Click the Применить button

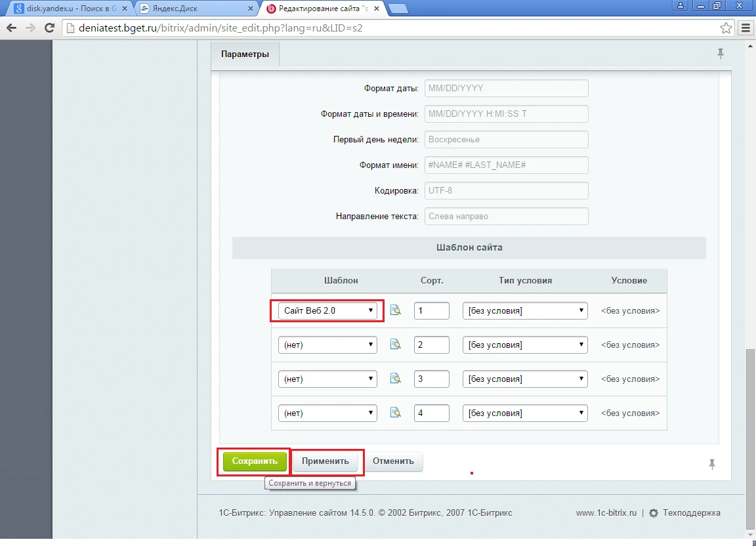(325, 461)
